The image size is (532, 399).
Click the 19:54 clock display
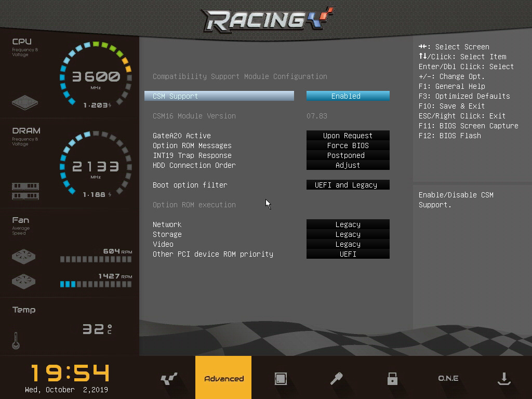point(70,373)
